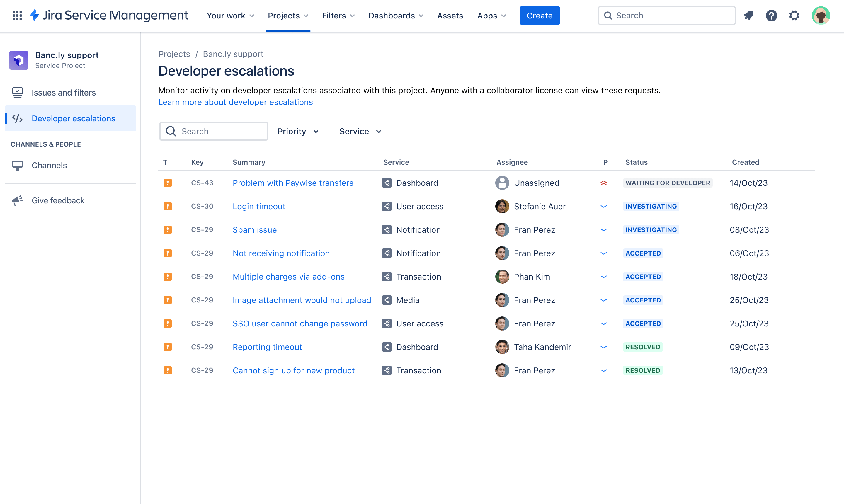Click the Channels sidebar icon
The width and height of the screenshot is (844, 504).
17,165
